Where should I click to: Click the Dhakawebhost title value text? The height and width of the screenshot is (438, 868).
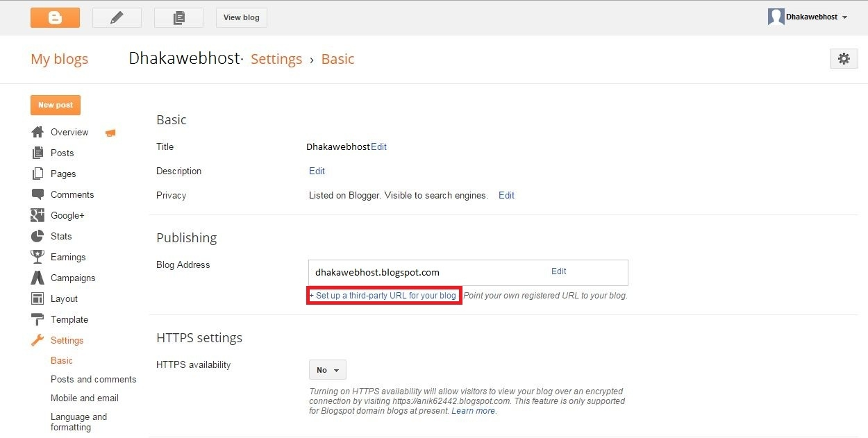(338, 146)
